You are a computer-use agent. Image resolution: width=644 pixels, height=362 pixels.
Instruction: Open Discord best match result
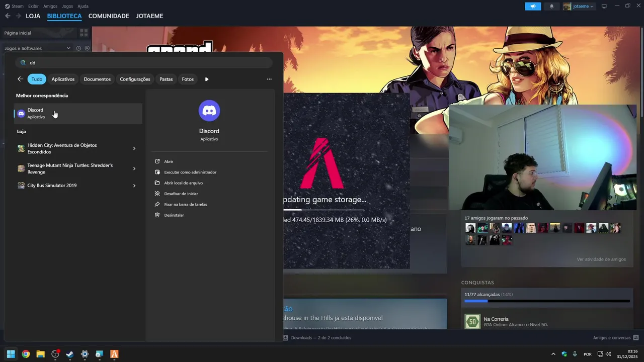[x=78, y=114]
